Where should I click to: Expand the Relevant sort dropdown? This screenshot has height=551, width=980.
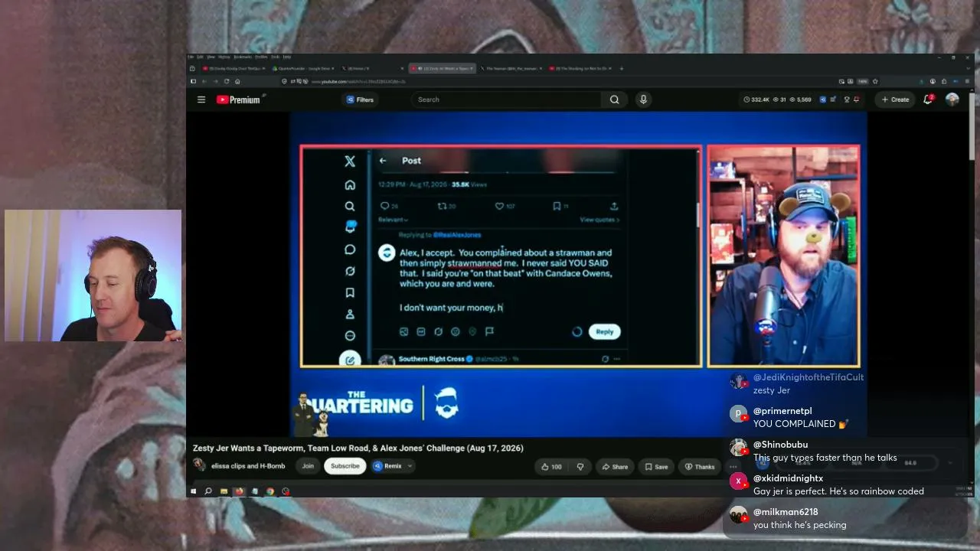pyautogui.click(x=391, y=220)
